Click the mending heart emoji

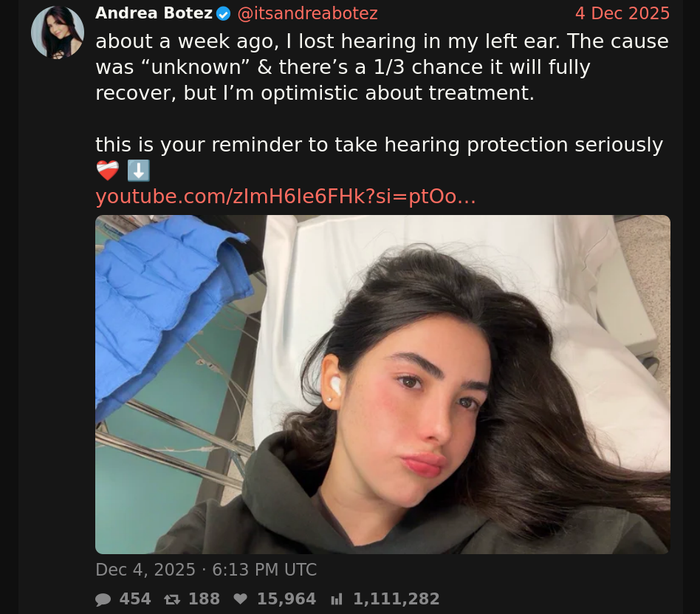click(108, 171)
